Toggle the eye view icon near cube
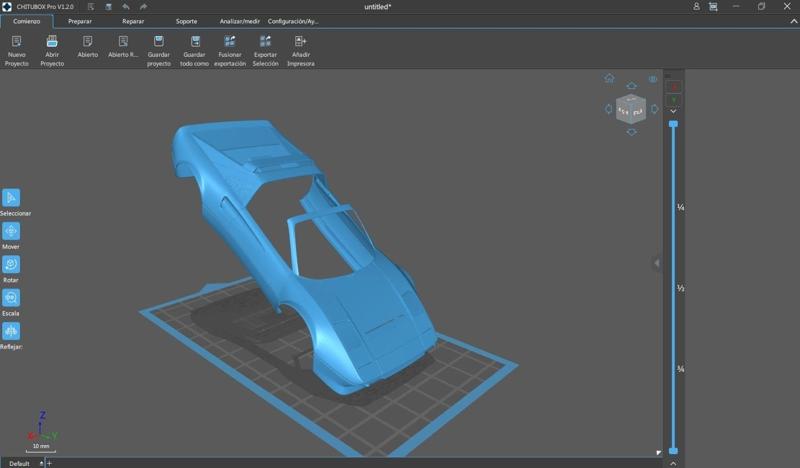 [653, 79]
